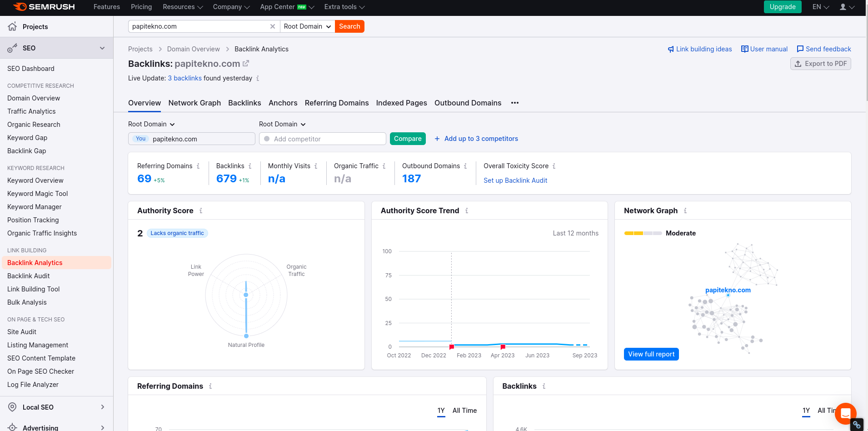Select 1Y range on Referring Domains chart
This screenshot has width=868, height=431.
441,411
